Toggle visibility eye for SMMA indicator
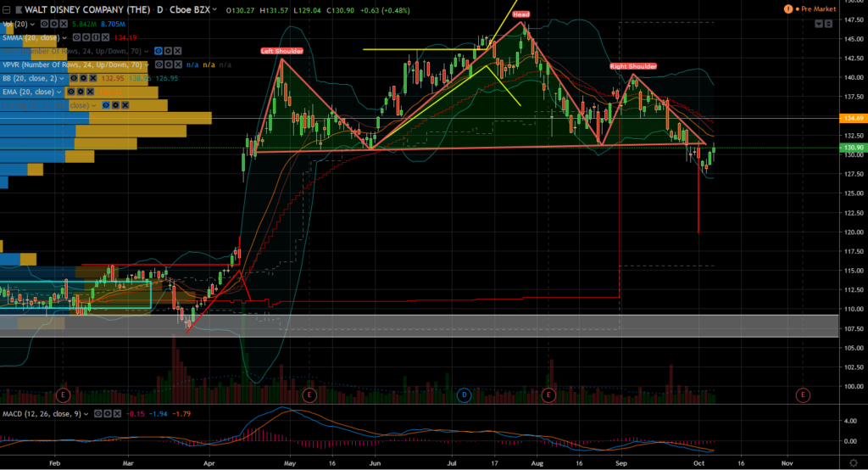Viewport: 868px width, 470px height. [76, 37]
